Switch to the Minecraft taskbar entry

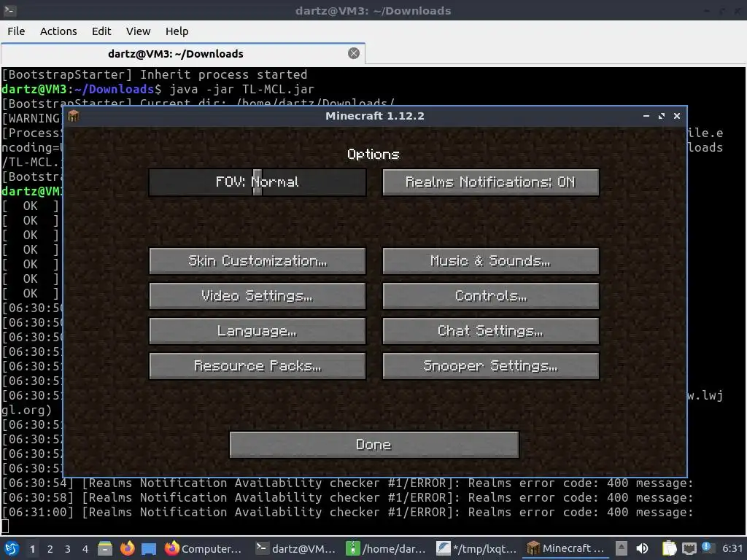pyautogui.click(x=565, y=548)
